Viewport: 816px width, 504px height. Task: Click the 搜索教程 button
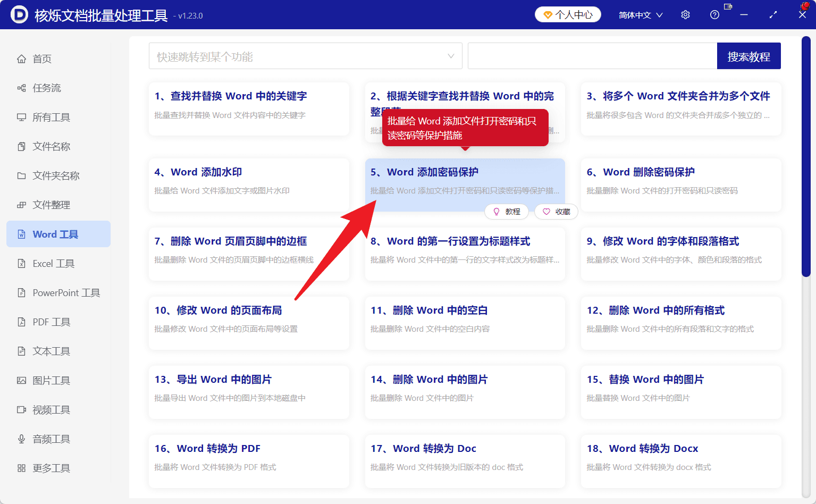[748, 56]
